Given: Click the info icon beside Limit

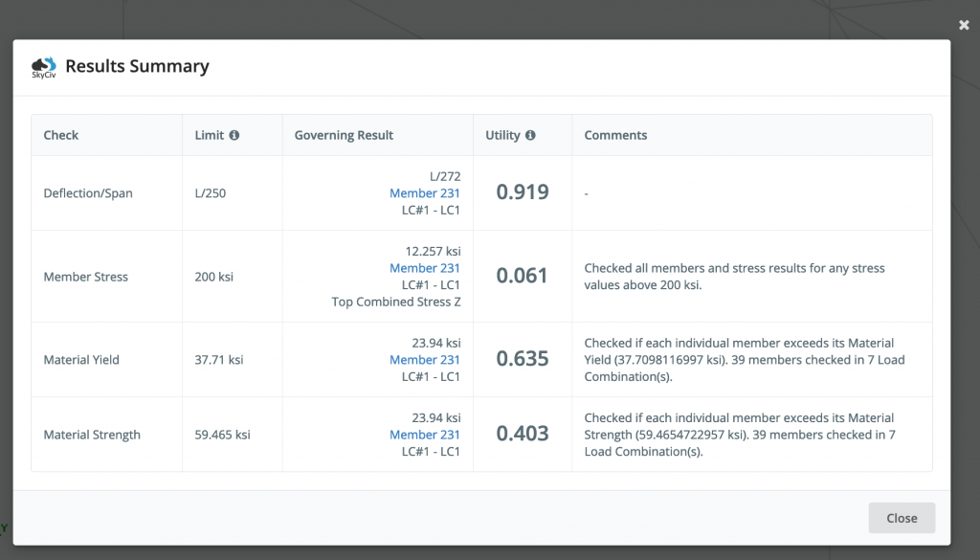Looking at the screenshot, I should (x=234, y=136).
